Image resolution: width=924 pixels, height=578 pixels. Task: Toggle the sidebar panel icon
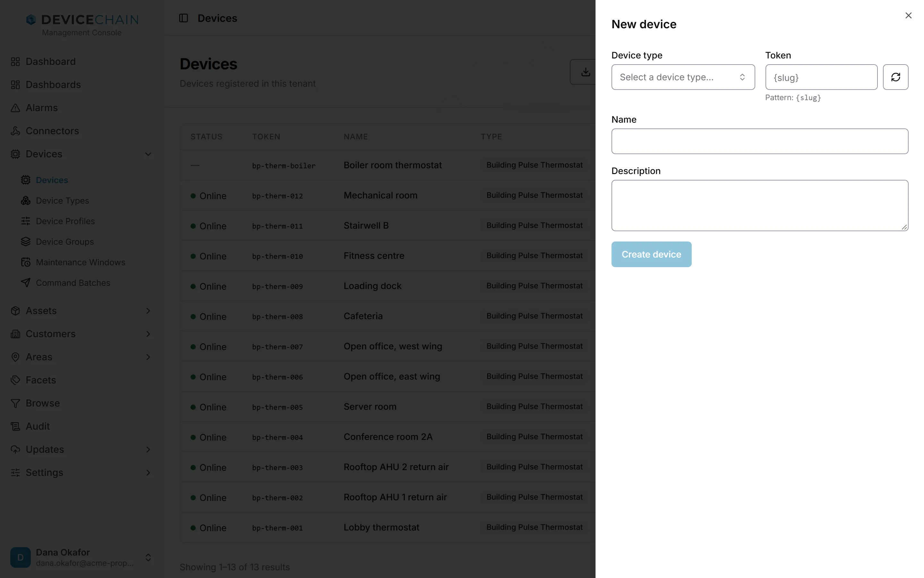183,18
